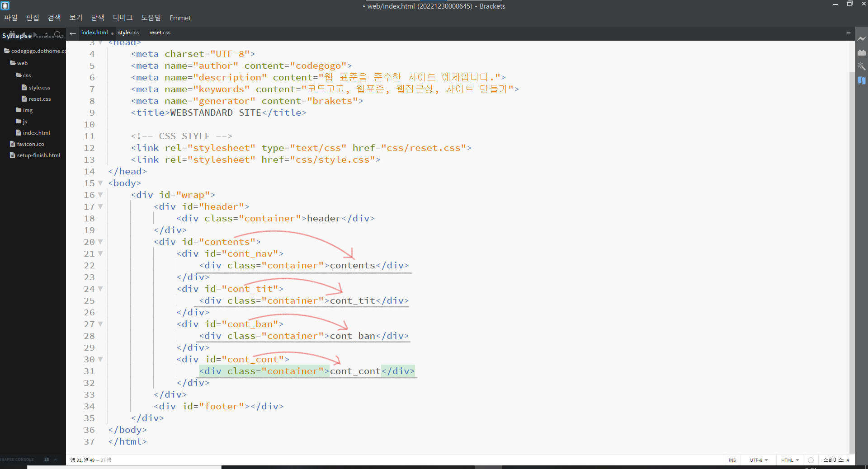
Task: Collapse the wrap div fold on line 16
Action: [x=100, y=195]
